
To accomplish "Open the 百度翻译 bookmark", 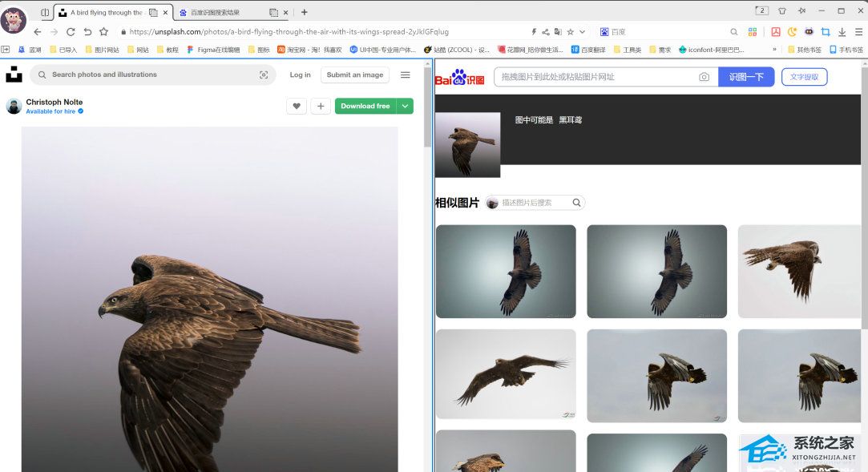I will coord(588,50).
